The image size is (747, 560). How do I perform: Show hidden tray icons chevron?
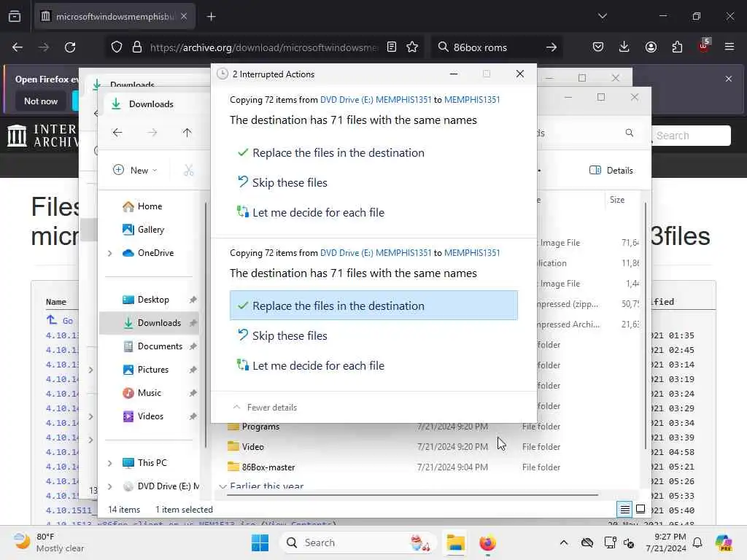tap(564, 542)
